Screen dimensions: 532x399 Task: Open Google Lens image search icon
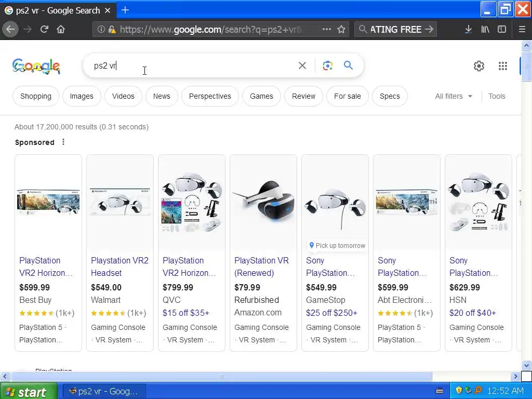pos(327,65)
